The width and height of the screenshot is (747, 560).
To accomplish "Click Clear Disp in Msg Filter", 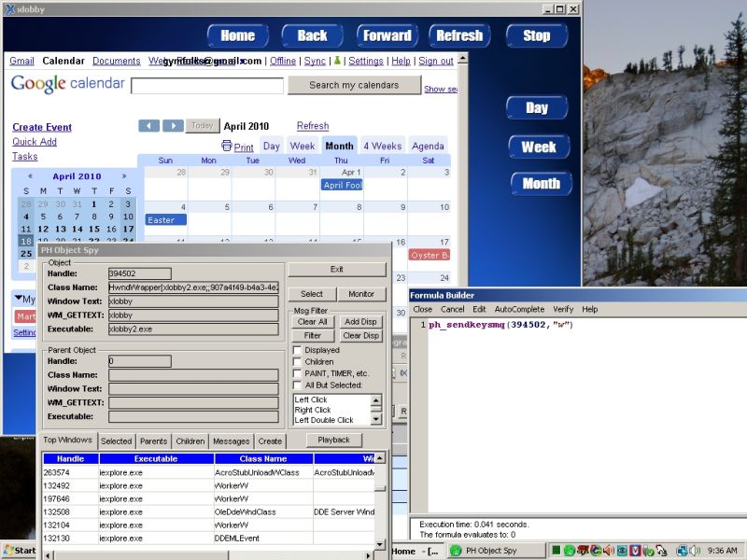I will tap(360, 335).
